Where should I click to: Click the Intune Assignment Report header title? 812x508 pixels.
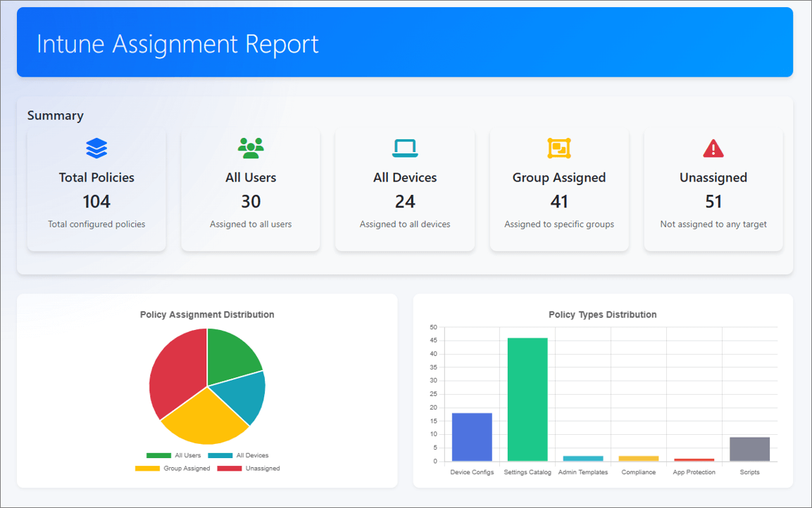click(177, 44)
